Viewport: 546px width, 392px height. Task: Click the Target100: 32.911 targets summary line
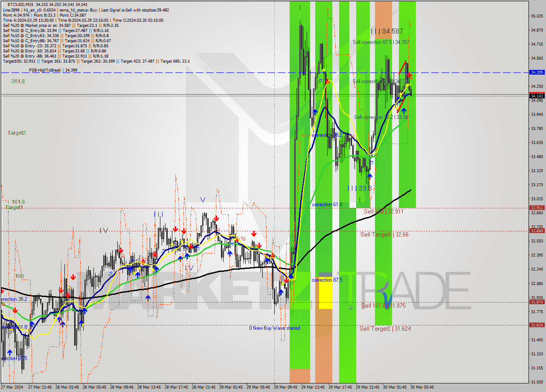tap(96, 61)
